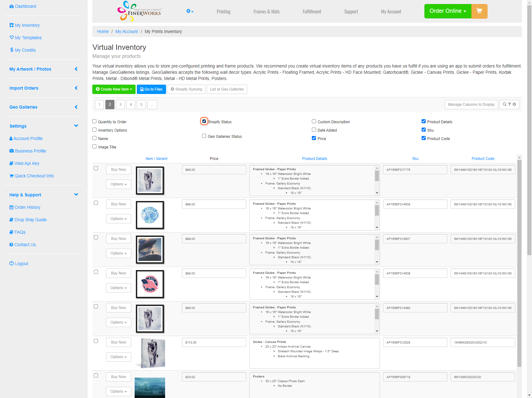This screenshot has width=532, height=398.
Task: Expand the My Artwork / Photos section
Action: click(x=44, y=69)
